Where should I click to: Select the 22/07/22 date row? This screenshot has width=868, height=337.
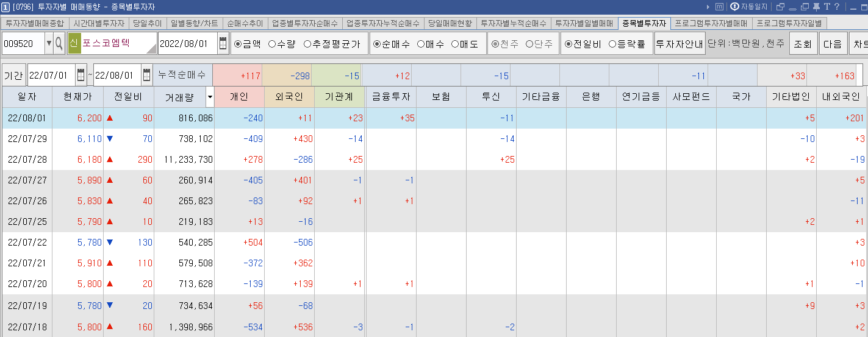click(434, 242)
